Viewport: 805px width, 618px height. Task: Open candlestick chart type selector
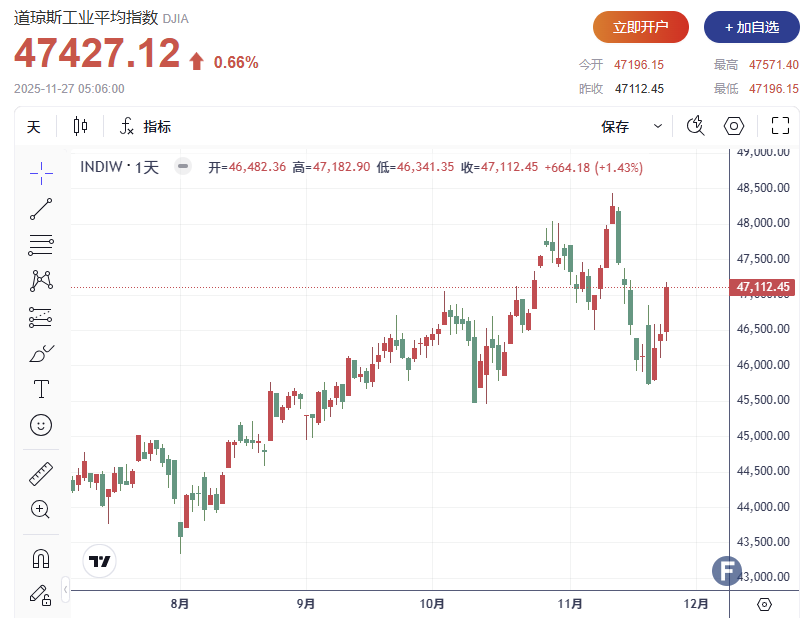(80, 127)
